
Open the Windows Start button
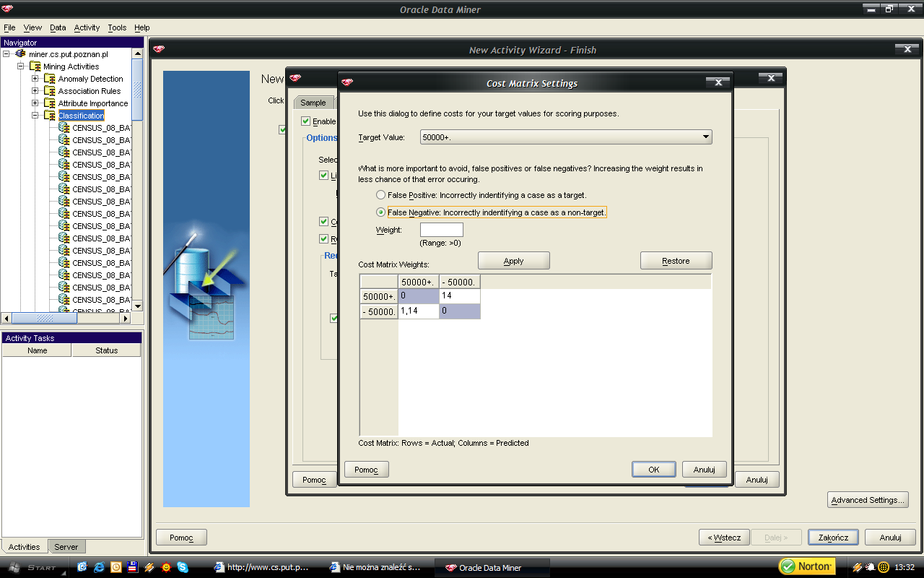pos(33,567)
